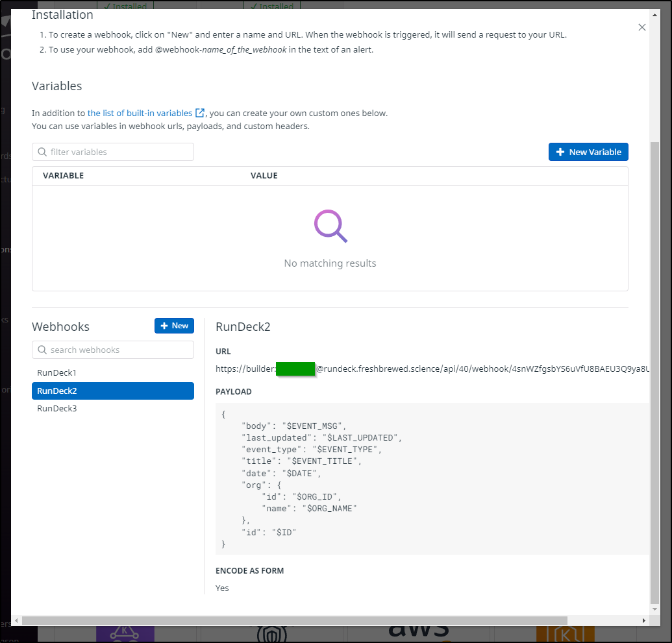Click the RunDeck2 details heading
This screenshot has height=643, width=672.
(x=243, y=327)
